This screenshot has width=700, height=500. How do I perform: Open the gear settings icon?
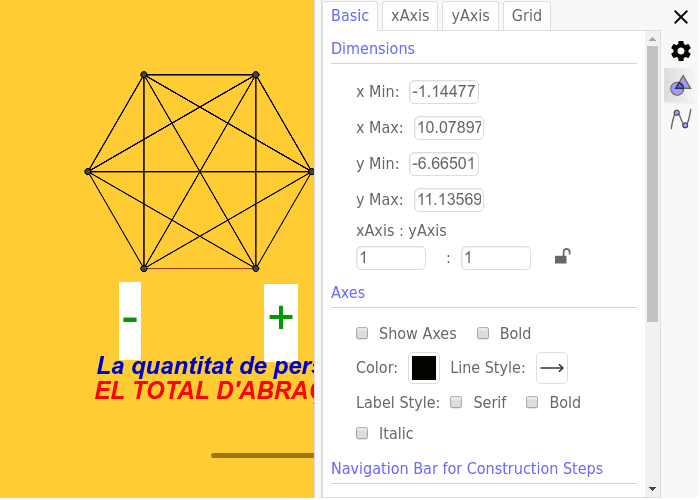point(680,51)
